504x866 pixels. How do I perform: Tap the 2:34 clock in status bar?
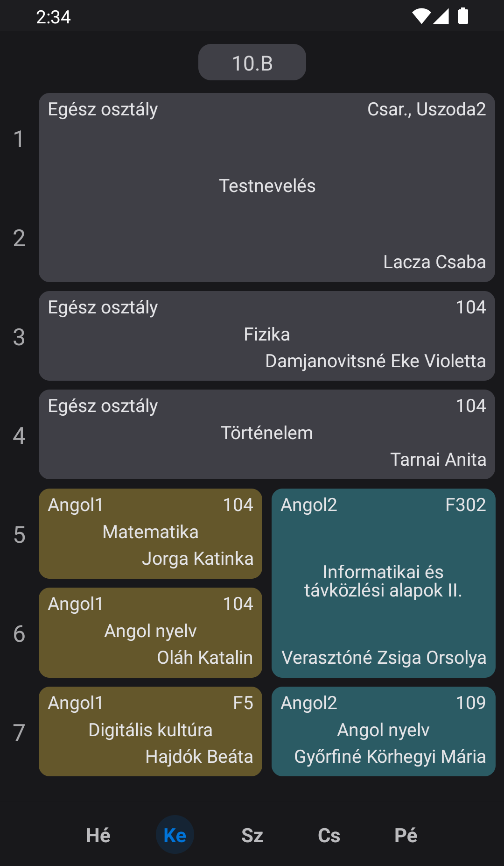point(53,17)
